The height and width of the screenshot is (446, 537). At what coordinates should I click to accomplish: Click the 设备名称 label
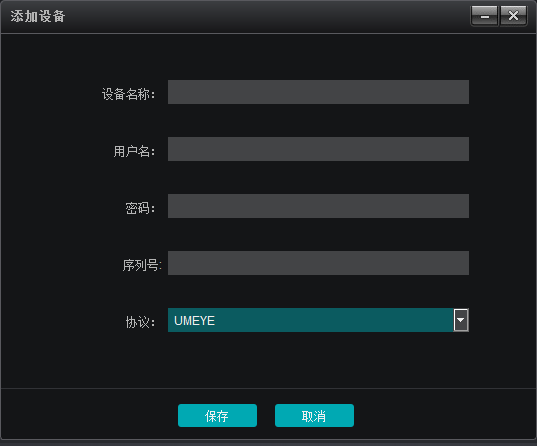pyautogui.click(x=128, y=94)
